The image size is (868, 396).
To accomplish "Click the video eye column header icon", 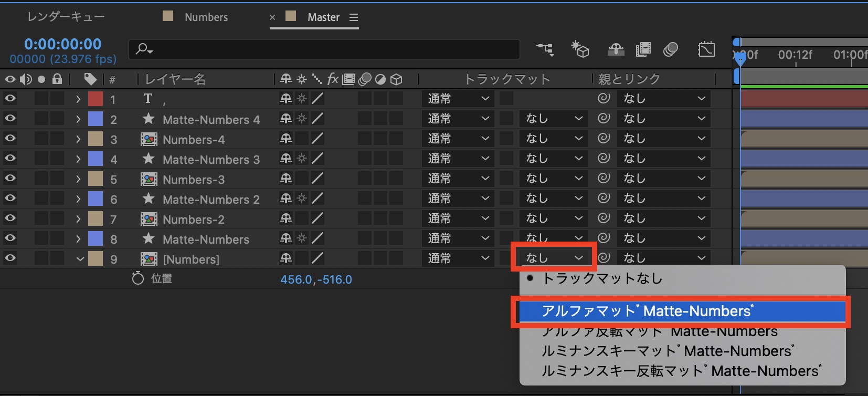I will (10, 79).
